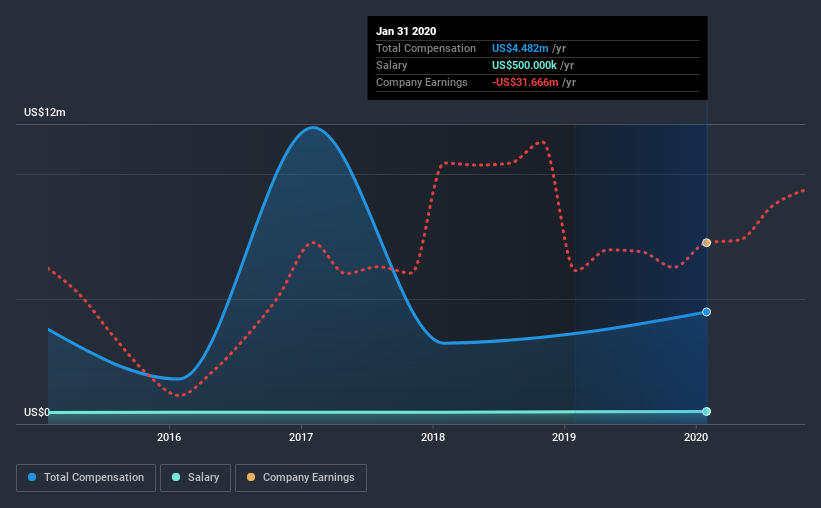
Task: Click the 2018 x-axis label
Action: (x=433, y=437)
